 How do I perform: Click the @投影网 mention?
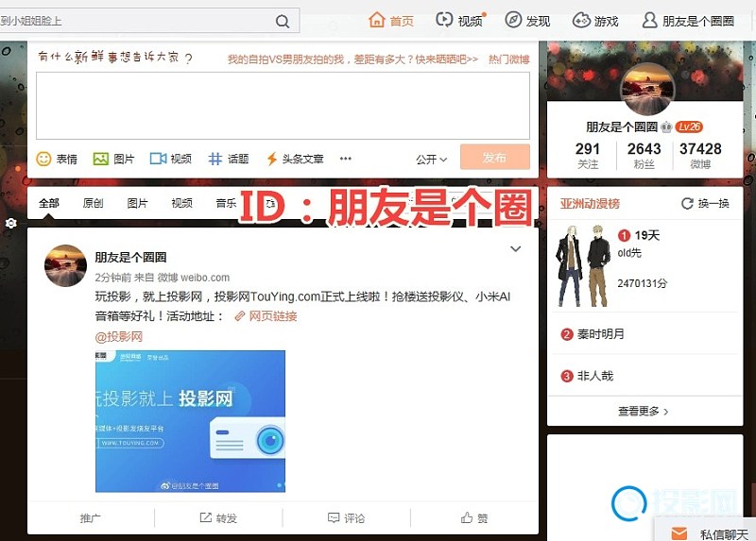(x=119, y=337)
